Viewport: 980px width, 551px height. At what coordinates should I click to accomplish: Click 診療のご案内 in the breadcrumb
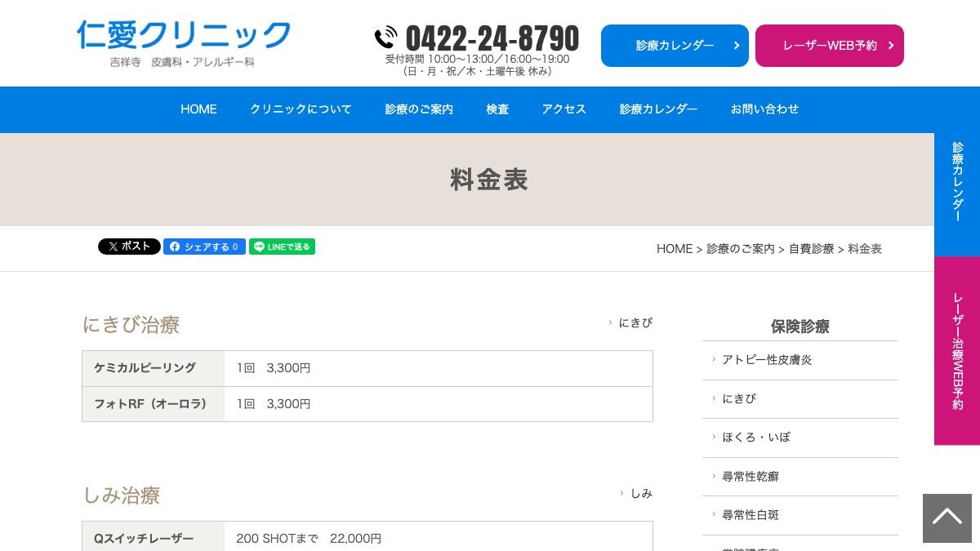click(741, 249)
